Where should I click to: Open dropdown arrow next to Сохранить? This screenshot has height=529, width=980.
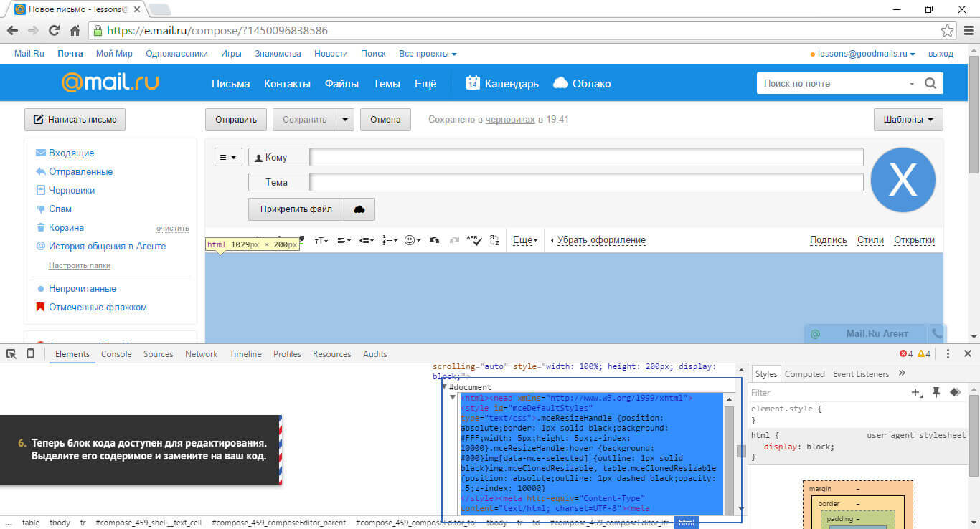(x=346, y=120)
